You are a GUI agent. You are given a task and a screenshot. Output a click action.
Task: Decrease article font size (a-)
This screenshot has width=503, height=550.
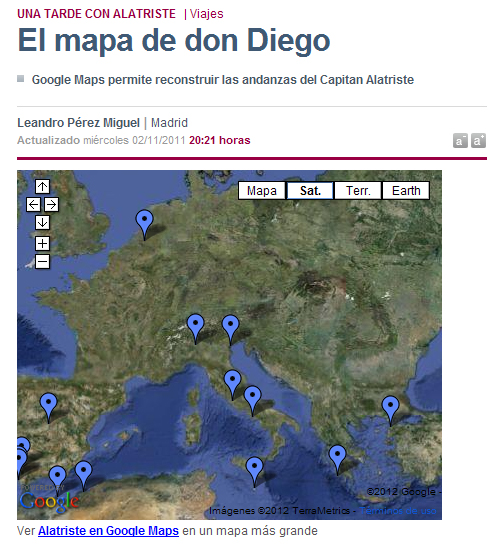460,141
